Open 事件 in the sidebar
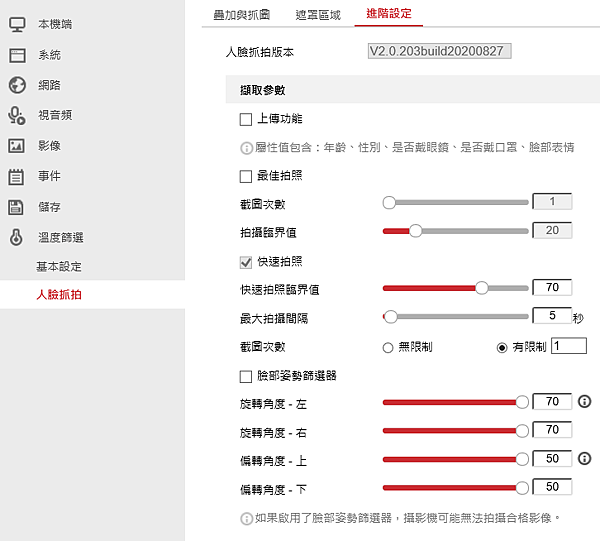This screenshot has height=541, width=600. click(49, 176)
